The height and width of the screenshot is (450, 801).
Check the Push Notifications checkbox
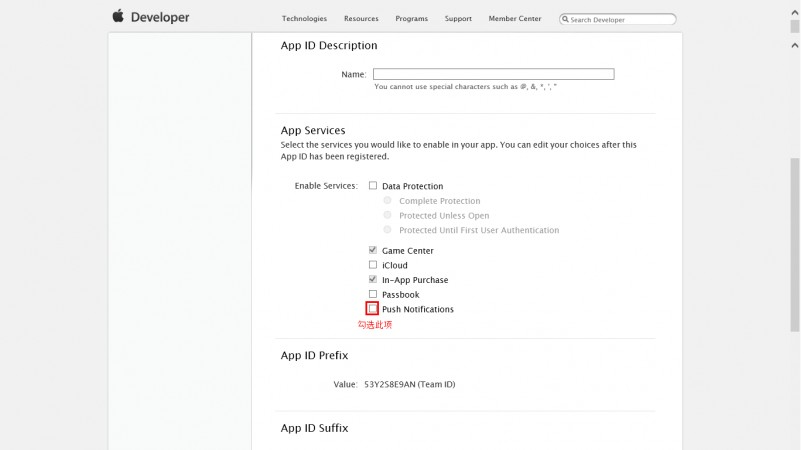pyautogui.click(x=372, y=309)
